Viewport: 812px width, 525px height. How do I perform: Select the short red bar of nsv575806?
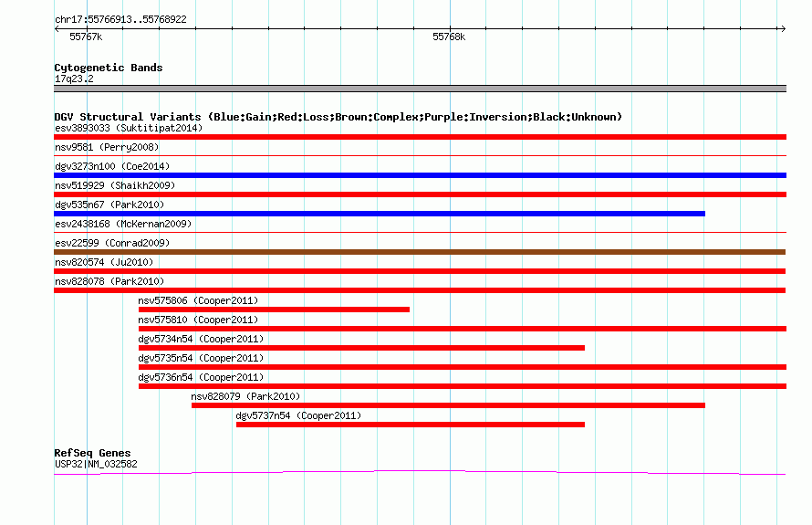click(274, 310)
